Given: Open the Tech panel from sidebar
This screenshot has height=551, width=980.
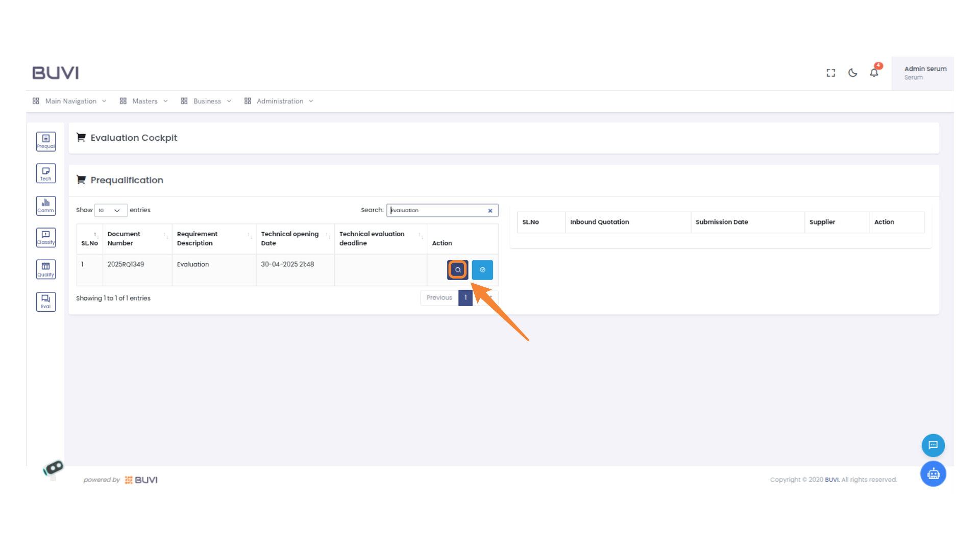Looking at the screenshot, I should (45, 173).
